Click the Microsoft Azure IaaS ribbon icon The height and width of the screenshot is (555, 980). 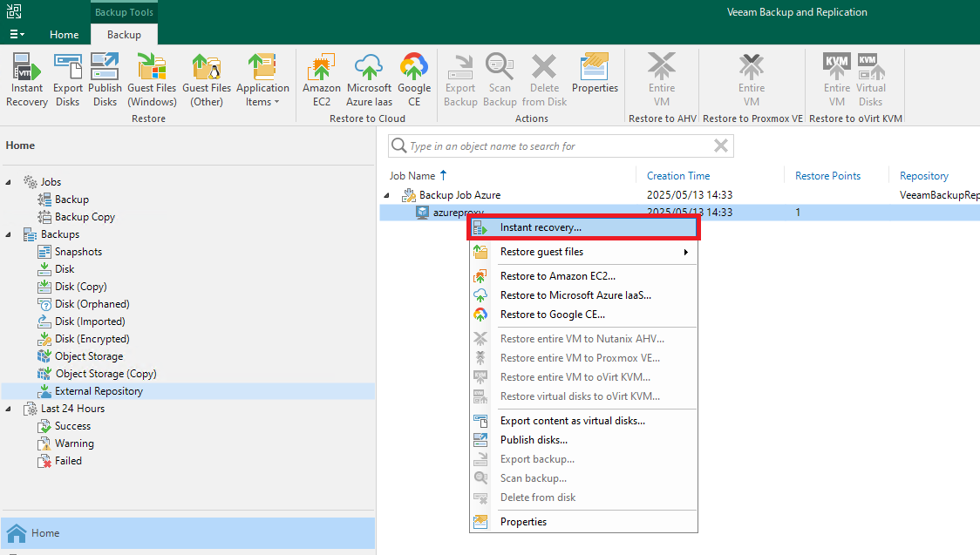coord(369,80)
